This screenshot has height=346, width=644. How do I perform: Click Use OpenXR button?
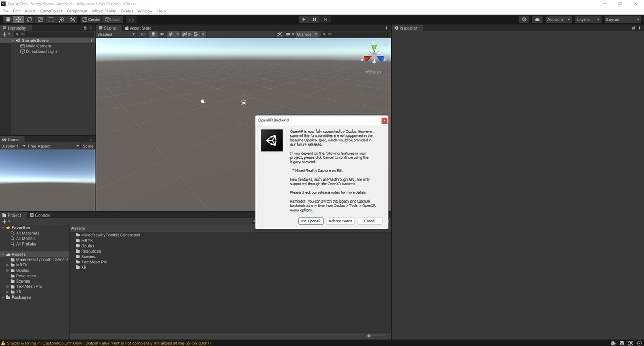pos(311,221)
